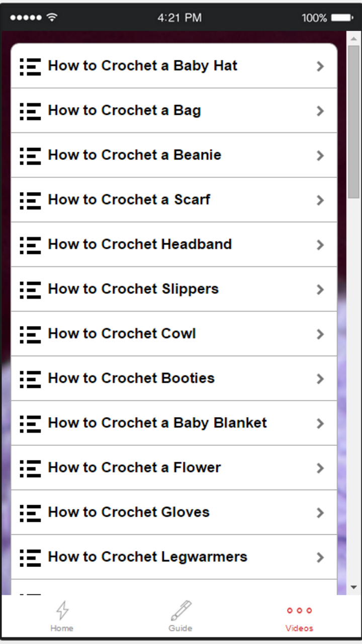Expand the Baby Hat entry via chevron
The width and height of the screenshot is (362, 644).
[x=320, y=66]
